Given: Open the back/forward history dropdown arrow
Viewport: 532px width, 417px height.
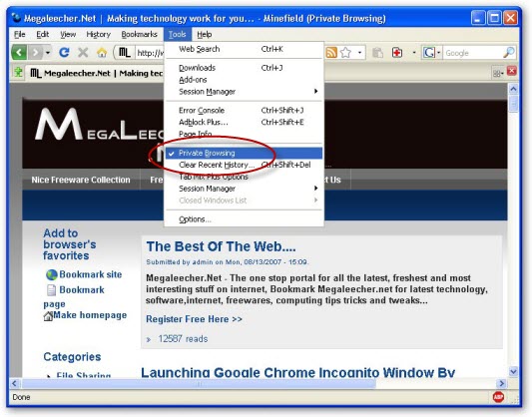Looking at the screenshot, I should pyautogui.click(x=48, y=53).
